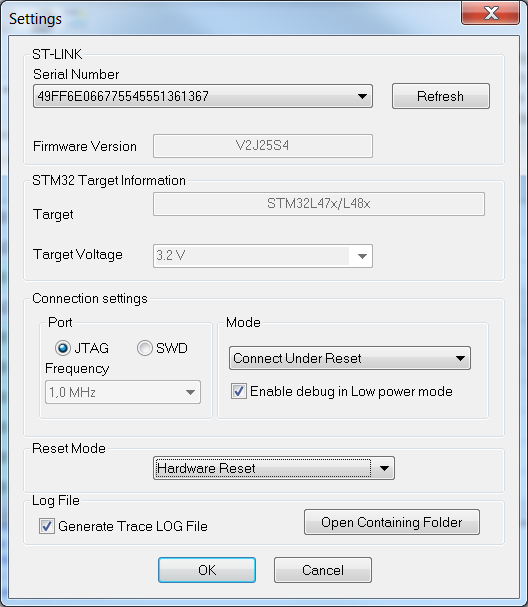Close the Settings dialog window

[490, 13]
